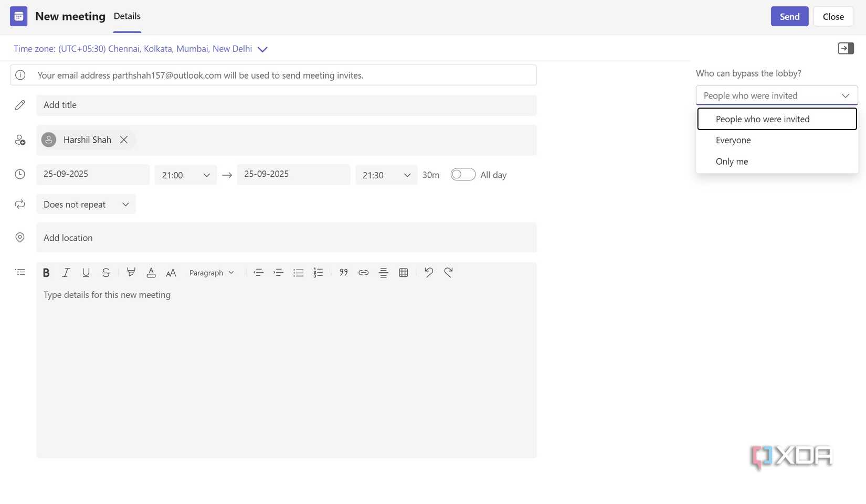The height and width of the screenshot is (504, 866).
Task: Click the calendar app icon
Action: pyautogui.click(x=18, y=16)
